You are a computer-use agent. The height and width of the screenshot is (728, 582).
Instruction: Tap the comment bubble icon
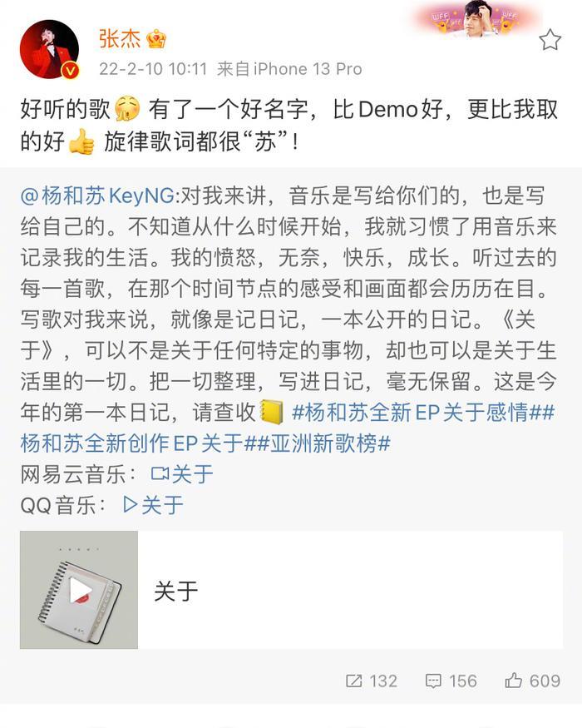433,681
